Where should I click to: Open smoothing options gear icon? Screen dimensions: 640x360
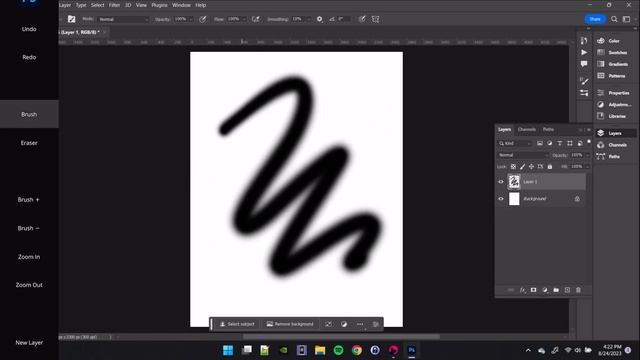320,19
